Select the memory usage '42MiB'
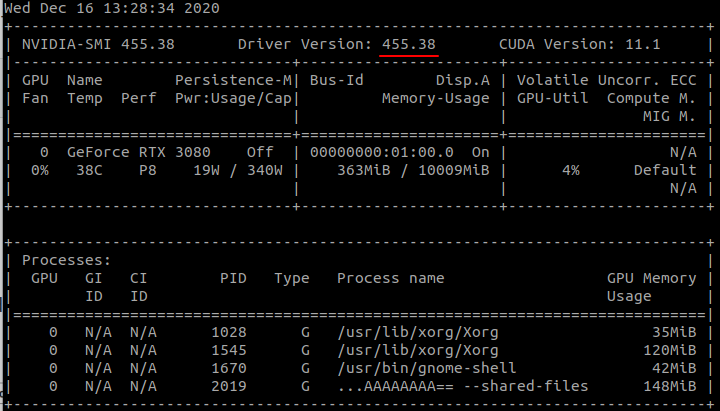The width and height of the screenshot is (720, 411). pyautogui.click(x=674, y=368)
